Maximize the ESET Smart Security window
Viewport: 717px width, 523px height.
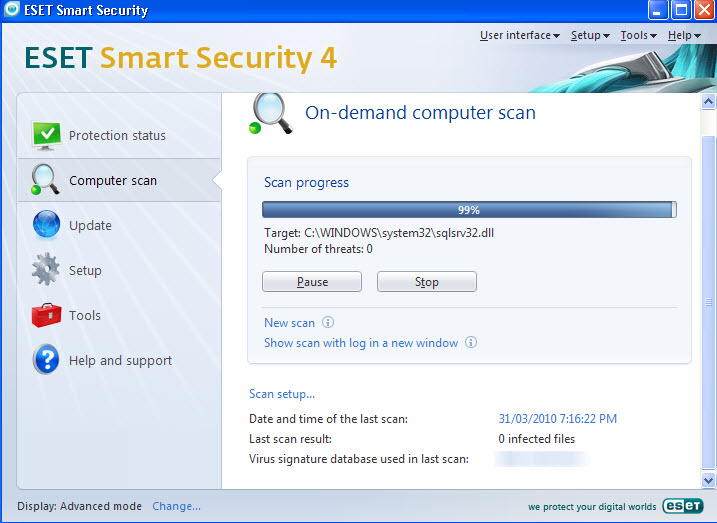pyautogui.click(x=681, y=10)
